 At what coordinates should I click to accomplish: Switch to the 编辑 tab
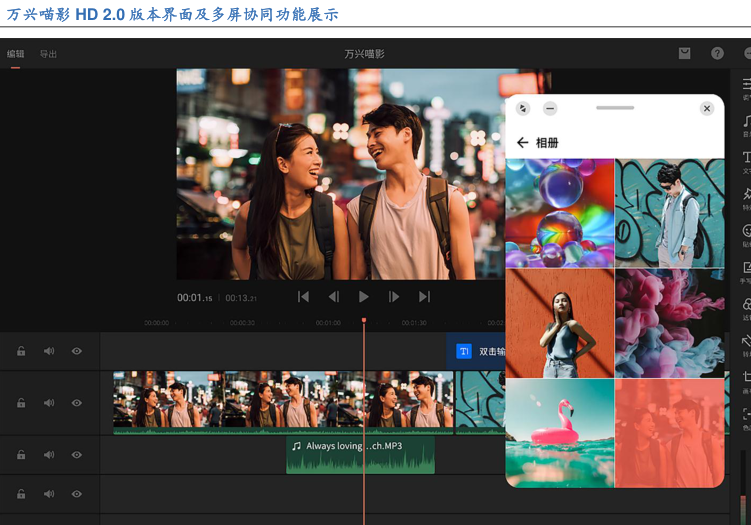pyautogui.click(x=16, y=54)
